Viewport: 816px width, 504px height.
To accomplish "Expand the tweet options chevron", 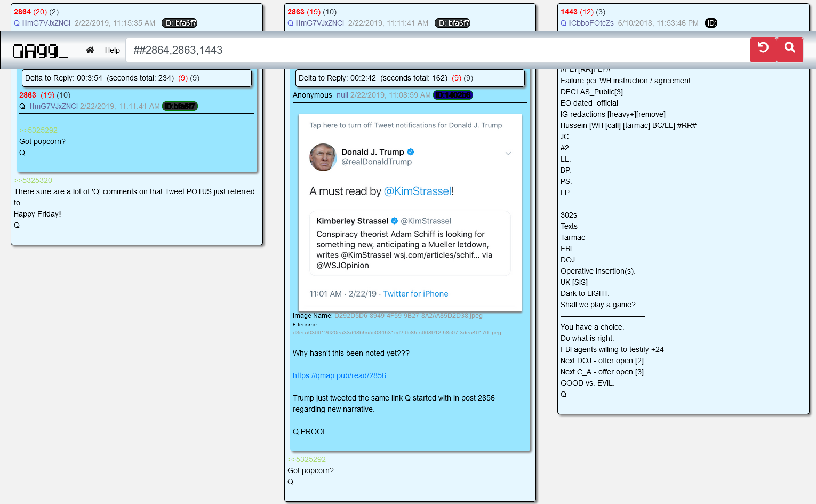I will [508, 154].
